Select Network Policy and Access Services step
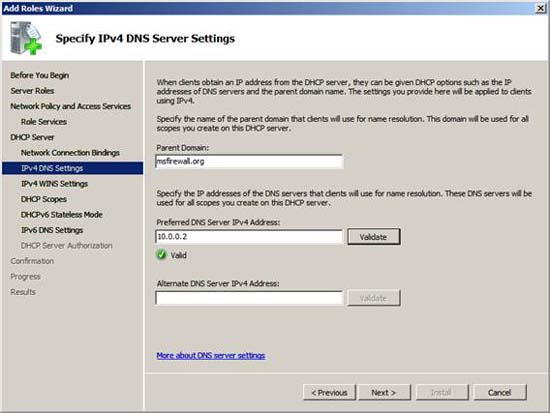The width and height of the screenshot is (550, 413). coord(71,106)
